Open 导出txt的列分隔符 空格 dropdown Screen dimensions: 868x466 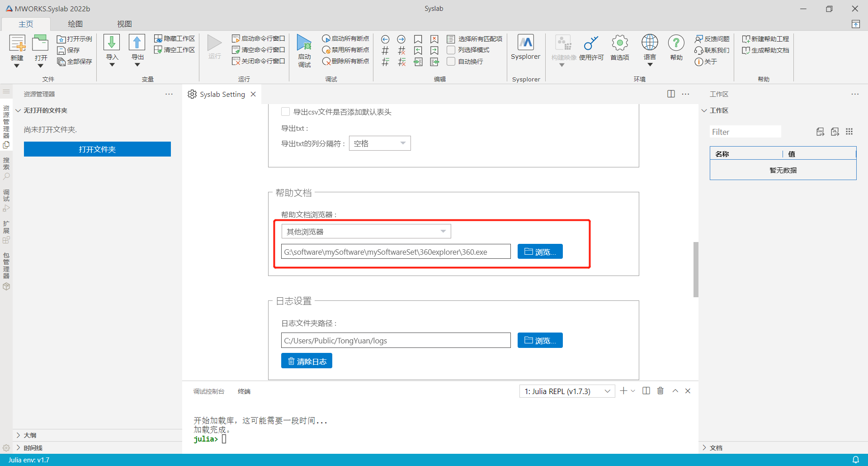tap(380, 143)
